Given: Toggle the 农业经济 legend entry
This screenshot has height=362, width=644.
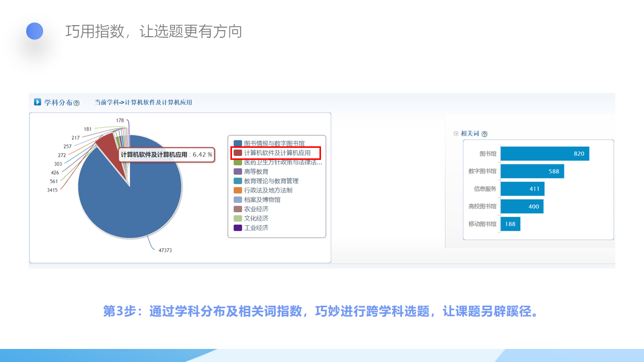Looking at the screenshot, I should point(256,209).
